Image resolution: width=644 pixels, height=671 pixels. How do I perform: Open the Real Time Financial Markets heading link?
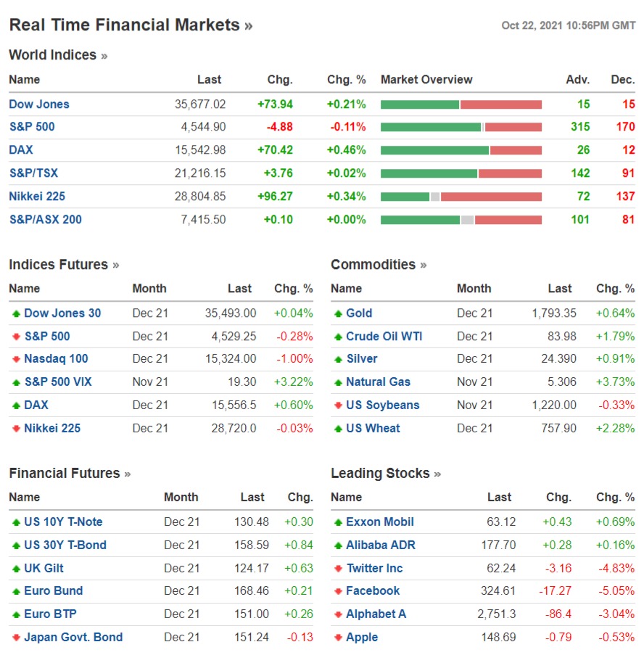coord(131,25)
